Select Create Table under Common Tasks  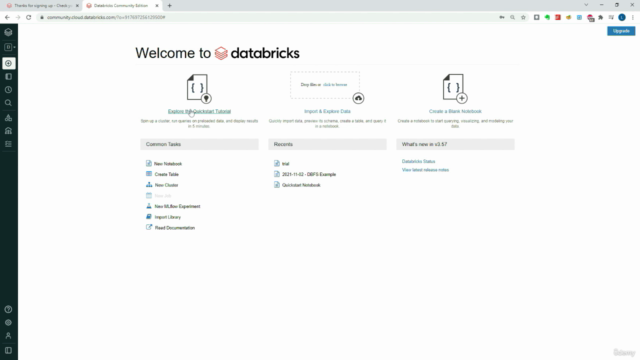(x=167, y=174)
